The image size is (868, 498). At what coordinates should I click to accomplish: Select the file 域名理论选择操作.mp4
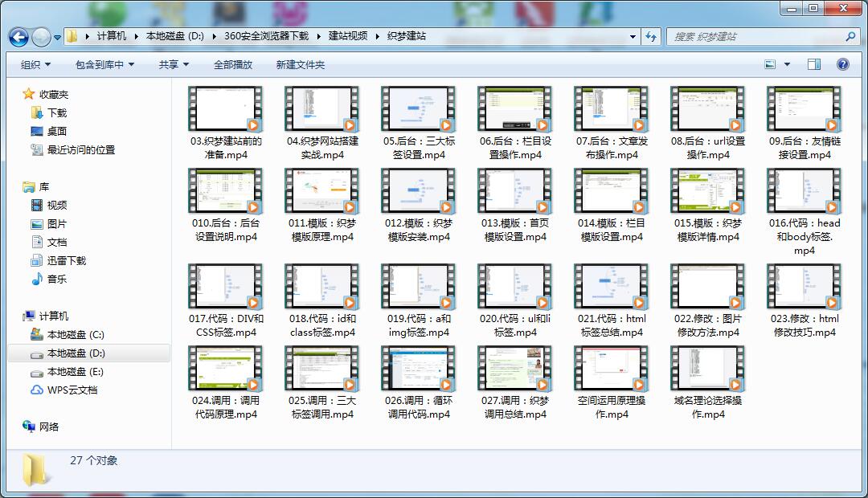(x=708, y=382)
